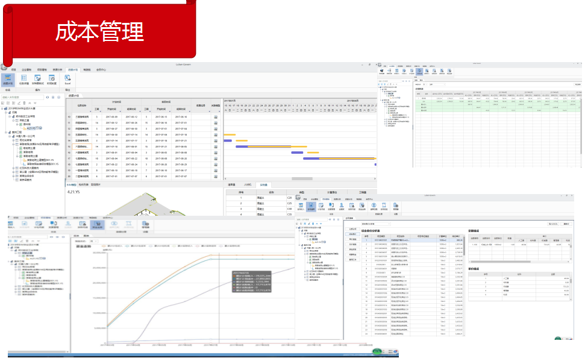
Task: Click the linked-model icon in schedule row 20
Action: click(x=216, y=177)
